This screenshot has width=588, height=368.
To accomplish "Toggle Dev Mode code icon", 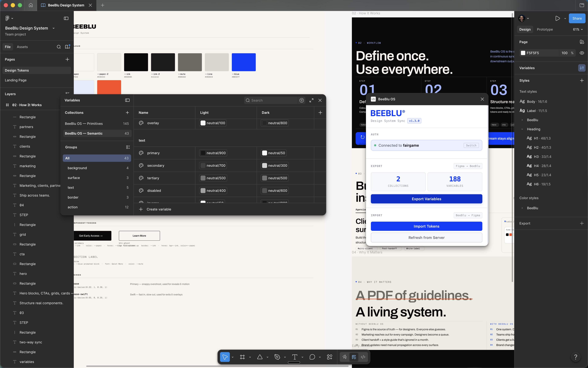I will click(x=363, y=357).
